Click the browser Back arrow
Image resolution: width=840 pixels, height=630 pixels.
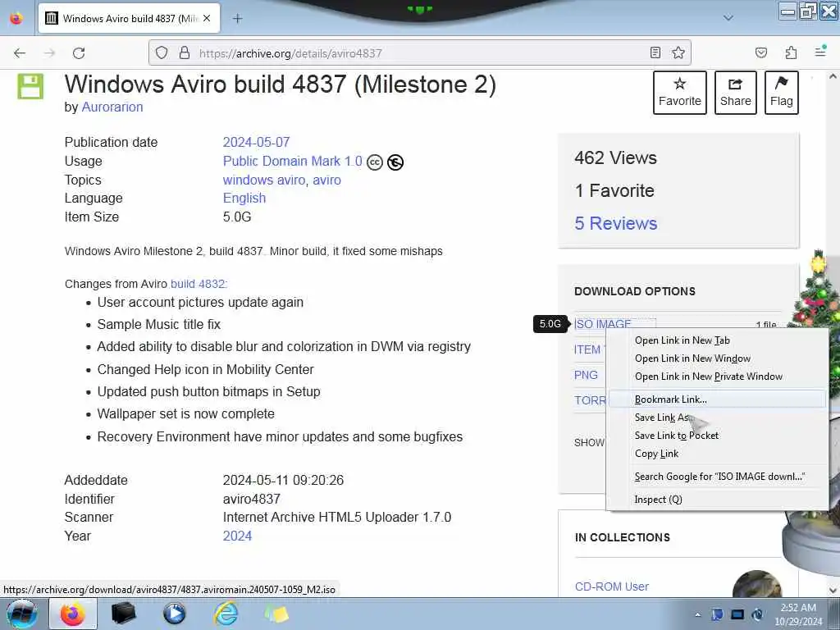[20, 53]
